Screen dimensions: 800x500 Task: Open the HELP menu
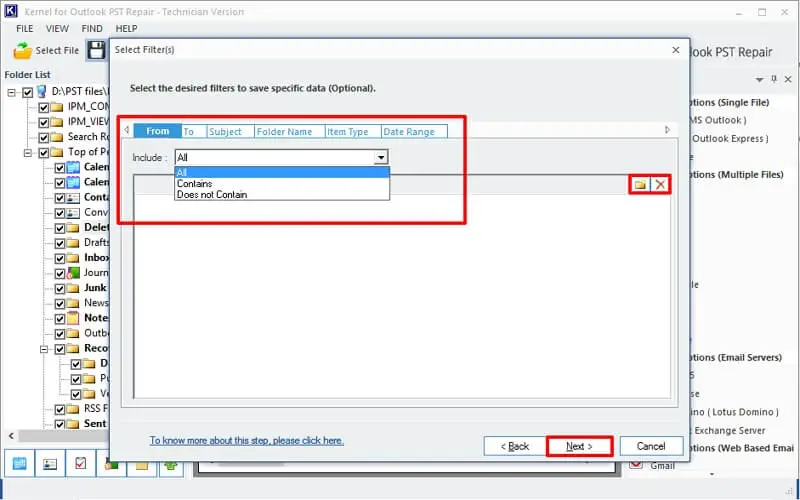pos(127,29)
